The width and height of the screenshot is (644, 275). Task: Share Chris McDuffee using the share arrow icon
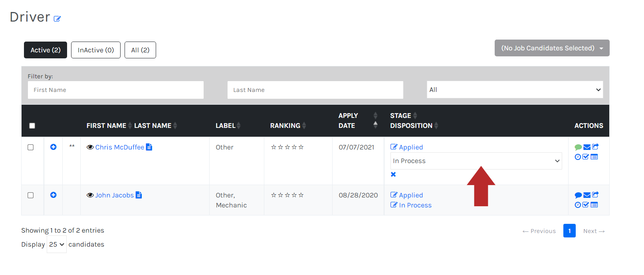pos(595,147)
